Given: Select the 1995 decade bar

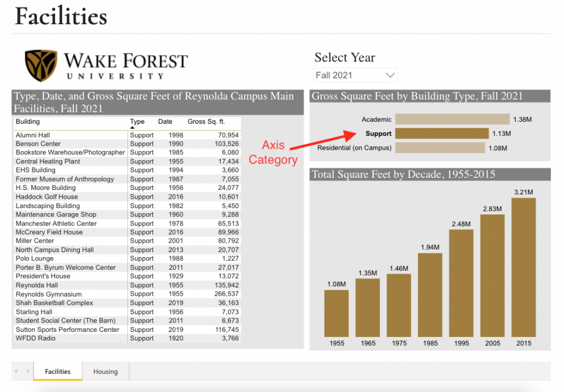Looking at the screenshot, I should coord(461,283).
